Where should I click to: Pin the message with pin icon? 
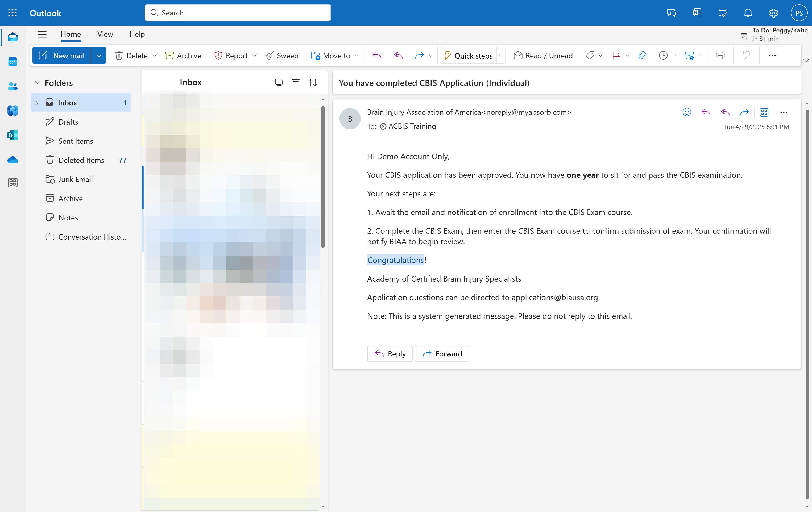tap(642, 55)
